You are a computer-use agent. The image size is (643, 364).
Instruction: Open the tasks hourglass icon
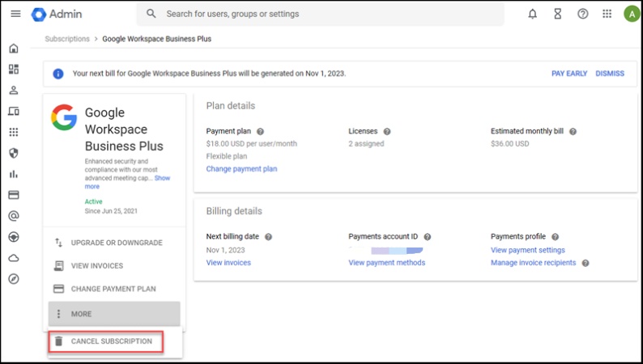tap(558, 14)
